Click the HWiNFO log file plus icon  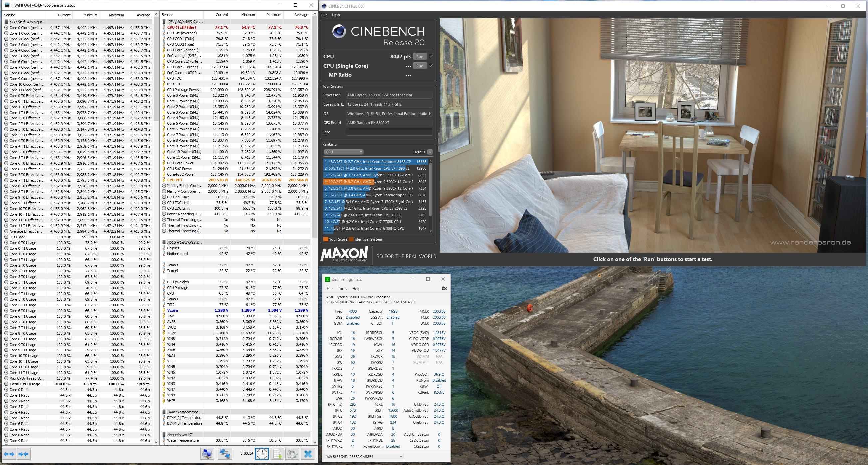pos(277,454)
